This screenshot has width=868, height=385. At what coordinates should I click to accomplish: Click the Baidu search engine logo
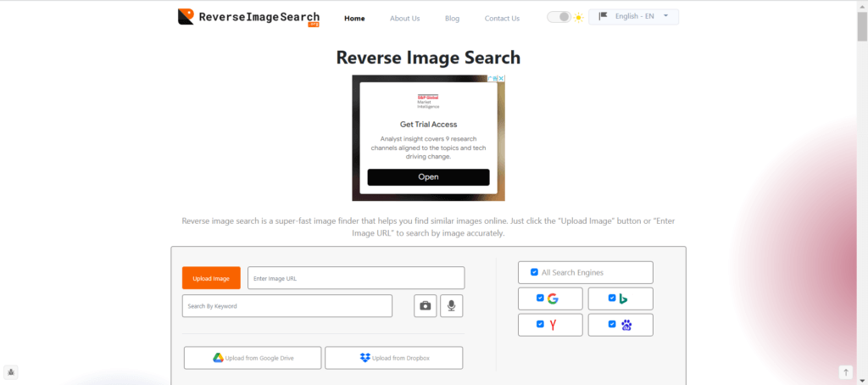(626, 325)
